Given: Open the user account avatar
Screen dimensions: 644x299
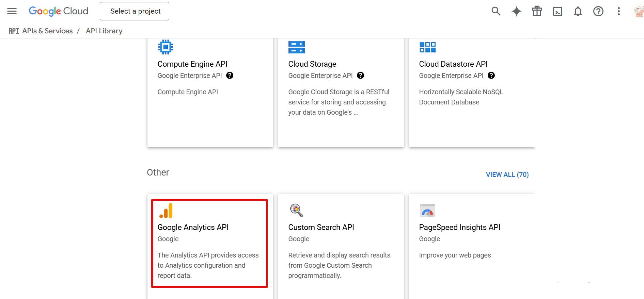Looking at the screenshot, I should pyautogui.click(x=638, y=11).
